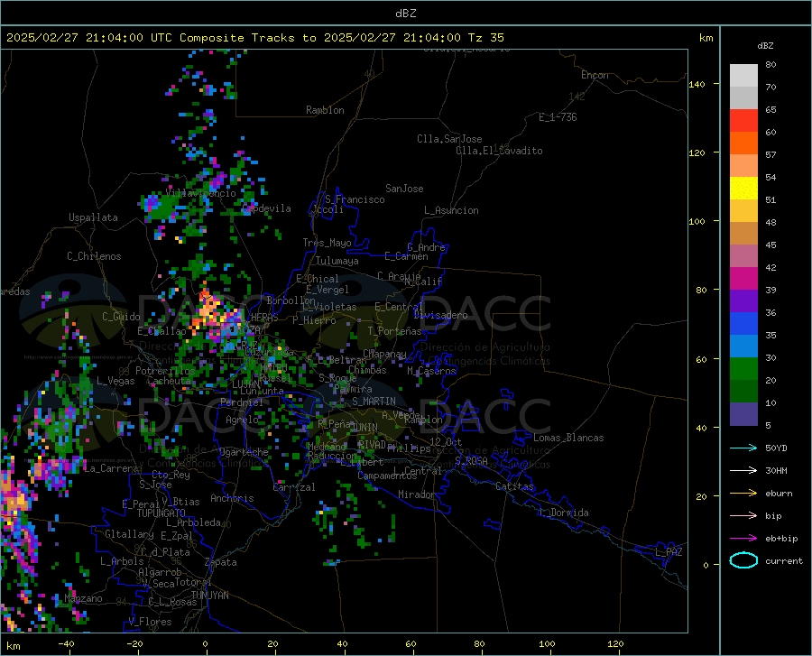Pick the magenta 42-39 dBZ swatch
This screenshot has width=812, height=656.
pos(743,279)
